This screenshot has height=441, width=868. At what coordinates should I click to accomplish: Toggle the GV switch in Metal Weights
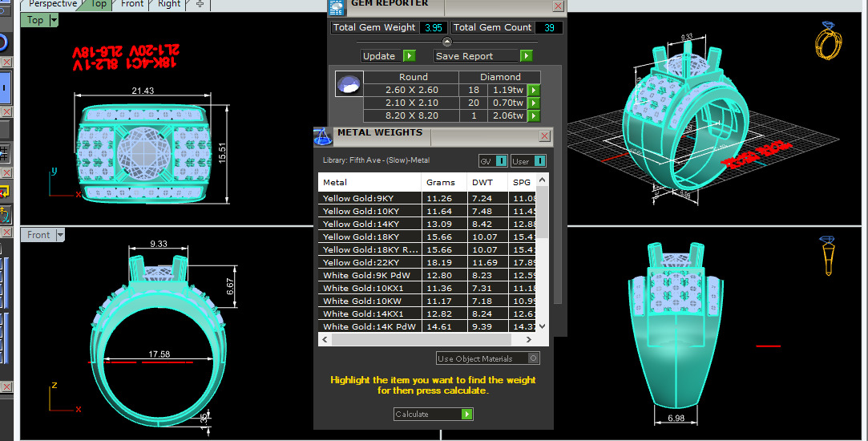pyautogui.click(x=500, y=160)
